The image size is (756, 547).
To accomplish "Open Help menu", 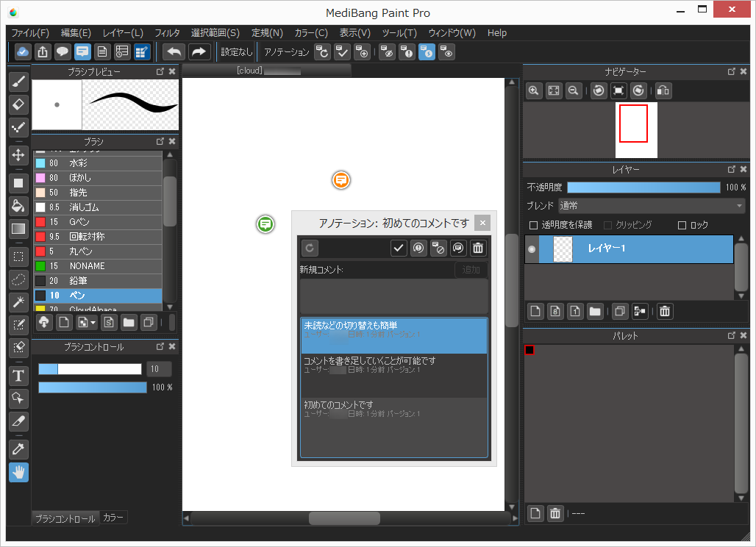I will [496, 33].
